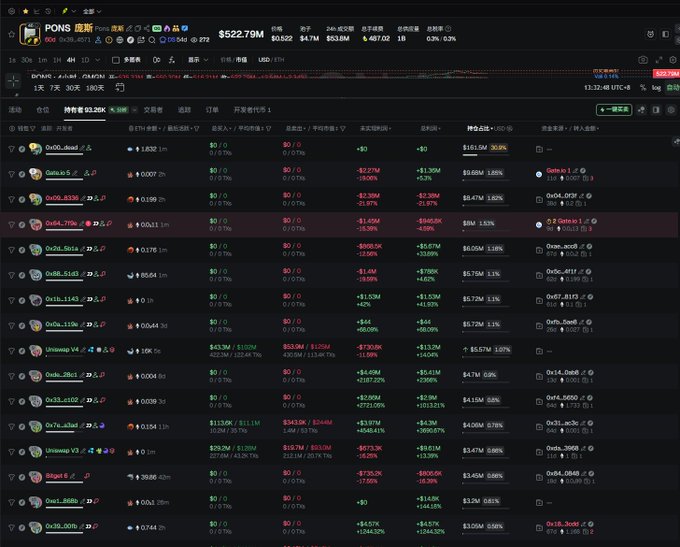Click the copy icon beside PONS name
The height and width of the screenshot is (547, 680).
[138, 29]
